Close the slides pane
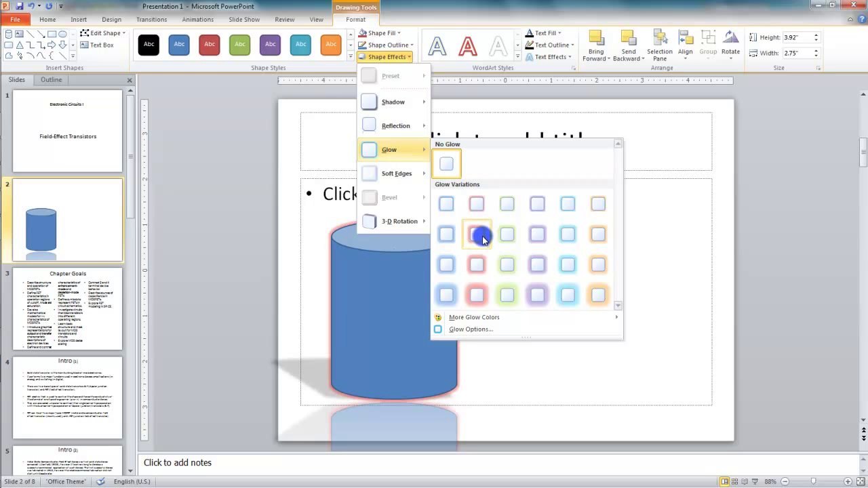868x488 pixels. pyautogui.click(x=130, y=80)
